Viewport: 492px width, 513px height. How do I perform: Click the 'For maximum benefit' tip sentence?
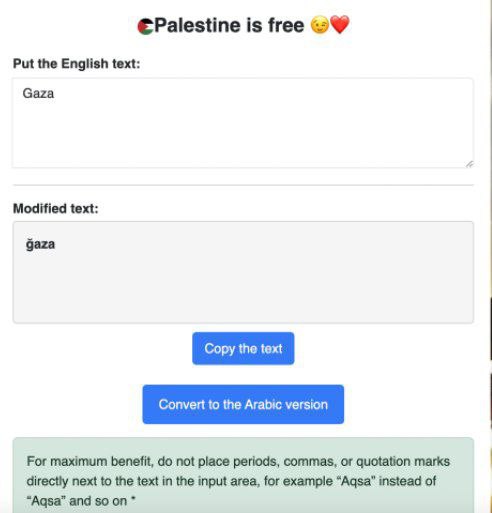coord(238,481)
